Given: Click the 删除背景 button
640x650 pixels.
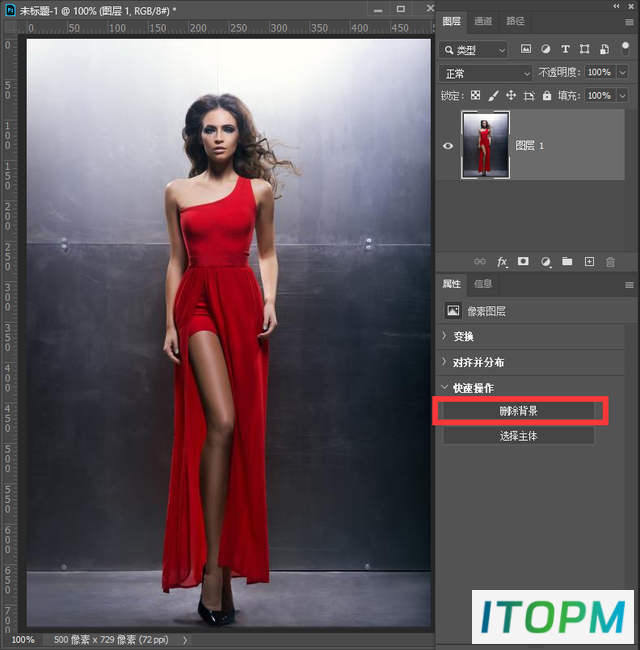Looking at the screenshot, I should 519,411.
